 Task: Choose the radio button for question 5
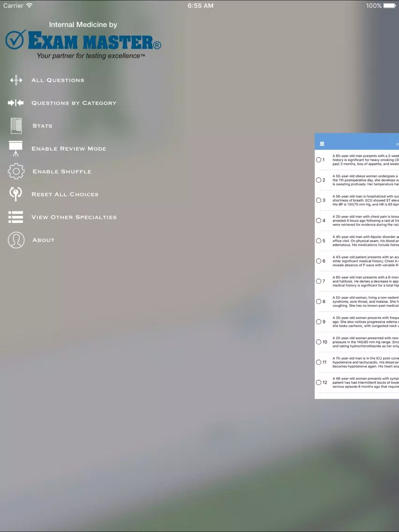click(318, 241)
